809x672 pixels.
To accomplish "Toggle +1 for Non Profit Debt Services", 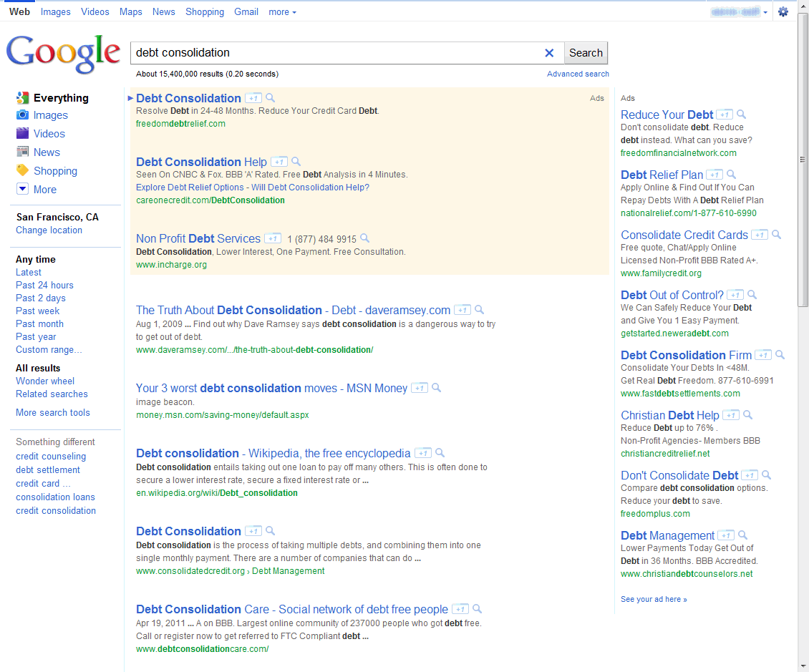I will [273, 238].
